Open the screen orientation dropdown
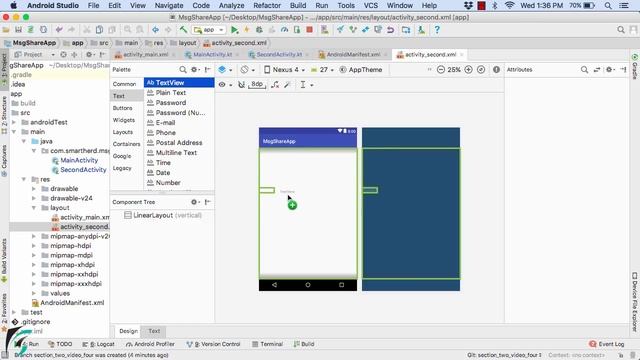Viewport: 640px width, 360px height. coord(247,70)
